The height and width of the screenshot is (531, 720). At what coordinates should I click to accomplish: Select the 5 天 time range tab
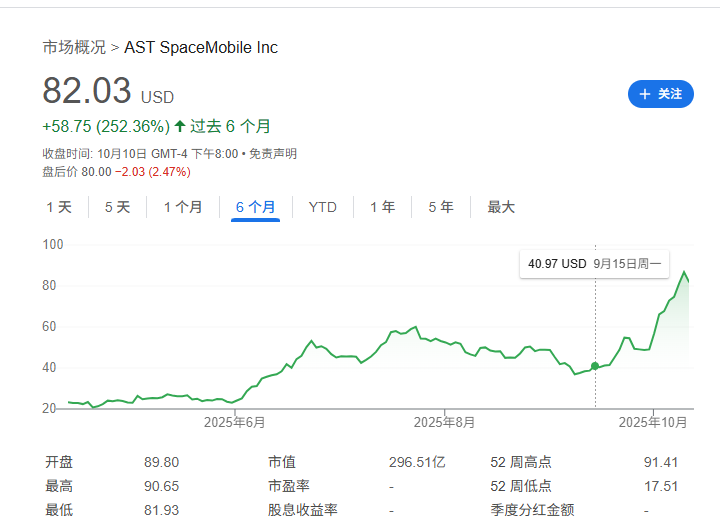click(117, 207)
